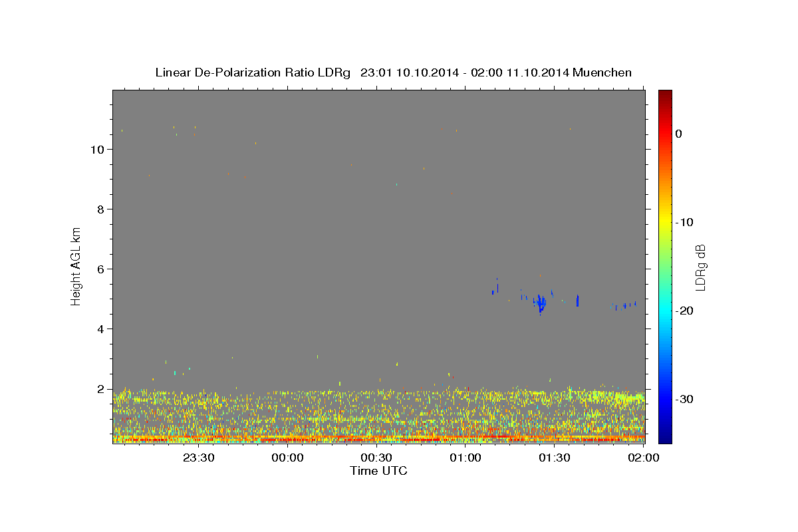Screen dimensions: 798x532
Task: Click the colorbar value 0
Action: 678,134
